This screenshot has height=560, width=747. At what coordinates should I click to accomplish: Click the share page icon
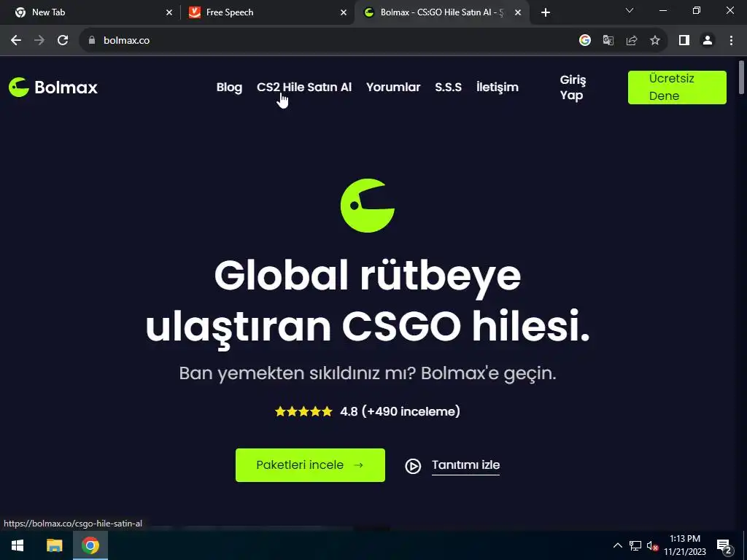click(x=631, y=41)
